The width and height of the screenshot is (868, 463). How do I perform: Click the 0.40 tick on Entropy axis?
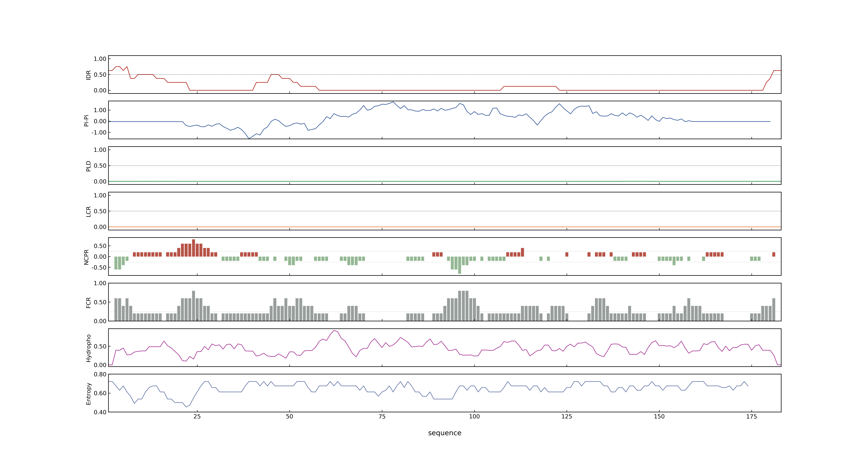pos(100,412)
